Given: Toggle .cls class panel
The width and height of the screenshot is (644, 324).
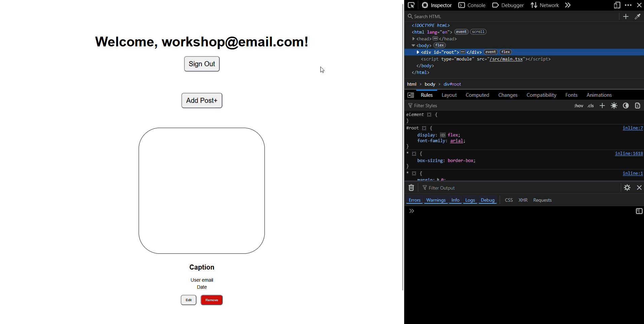Looking at the screenshot, I should (591, 106).
